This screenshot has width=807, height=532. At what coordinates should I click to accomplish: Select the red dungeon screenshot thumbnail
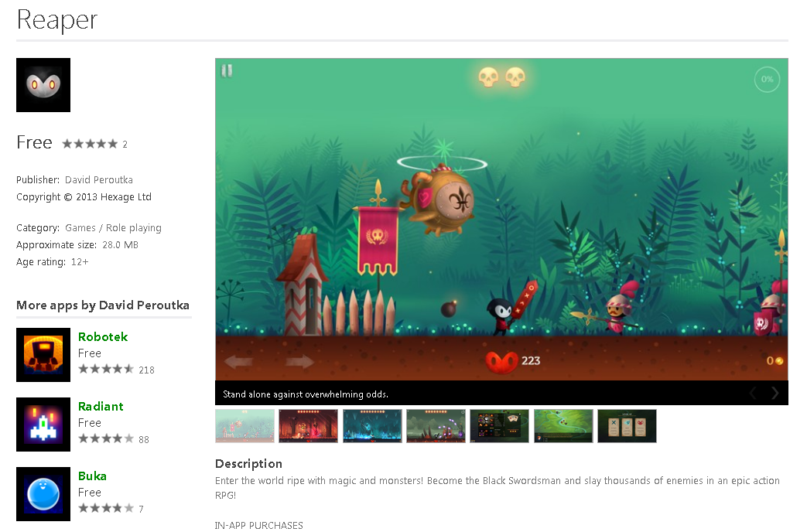click(x=308, y=426)
